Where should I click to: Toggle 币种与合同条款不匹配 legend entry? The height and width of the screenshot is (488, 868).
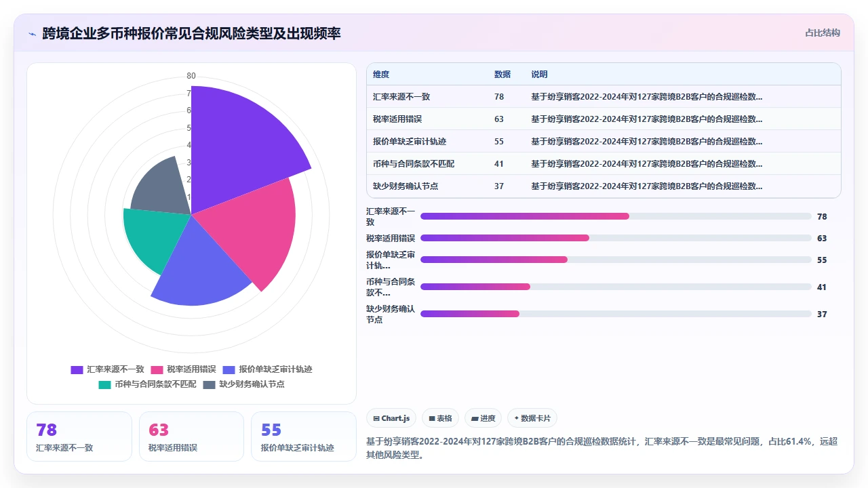147,384
